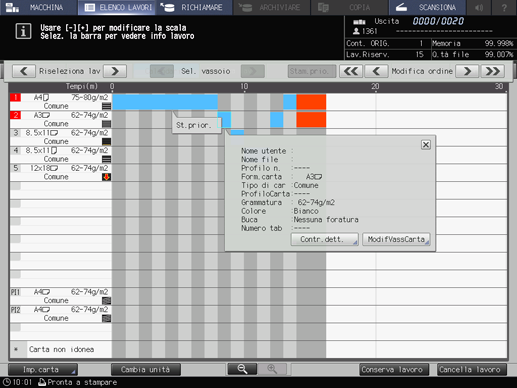Move job order to first with double-left arrow
Screen dimensions: 517x388
tap(351, 71)
